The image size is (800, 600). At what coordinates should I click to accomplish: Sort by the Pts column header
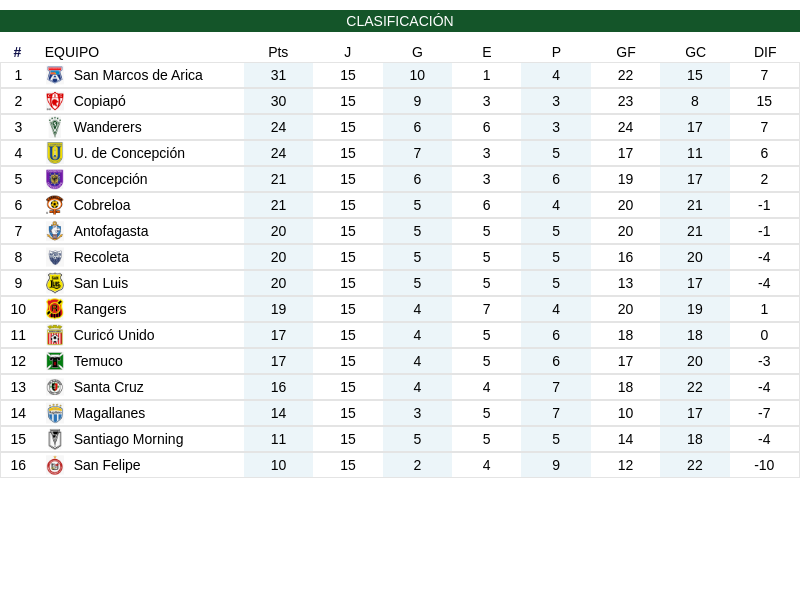click(278, 52)
